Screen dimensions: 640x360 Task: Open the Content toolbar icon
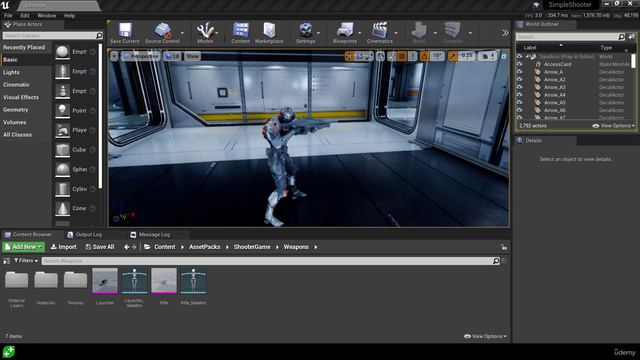[240, 33]
